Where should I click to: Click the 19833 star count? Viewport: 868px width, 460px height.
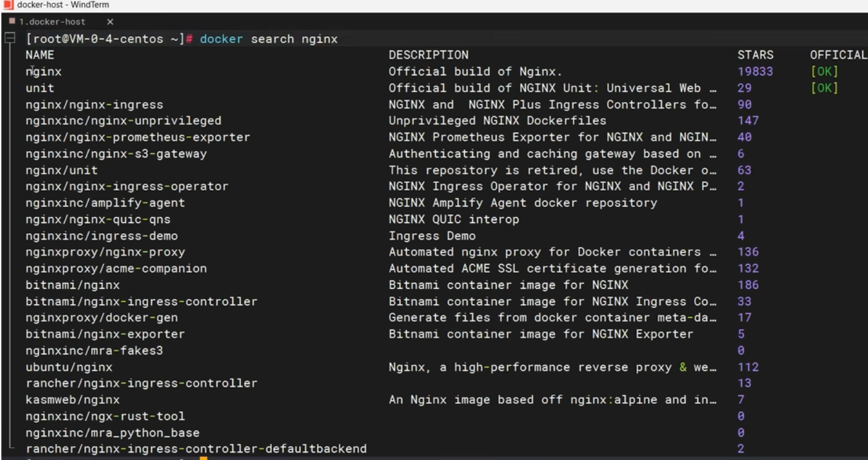tap(755, 72)
